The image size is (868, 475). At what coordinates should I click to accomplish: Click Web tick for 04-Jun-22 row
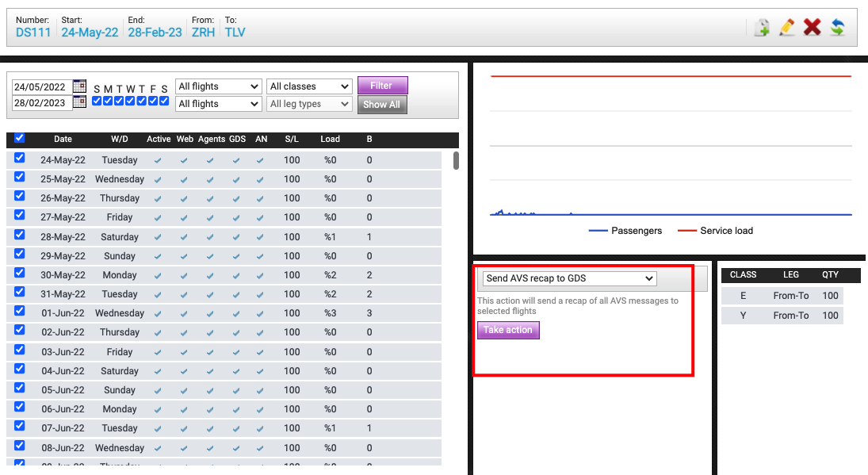(184, 371)
